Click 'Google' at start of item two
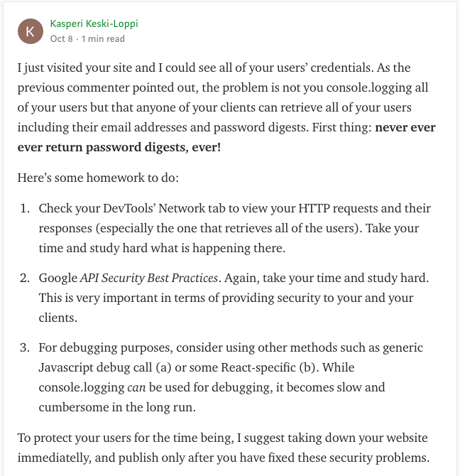460x476 pixels. [x=57, y=278]
